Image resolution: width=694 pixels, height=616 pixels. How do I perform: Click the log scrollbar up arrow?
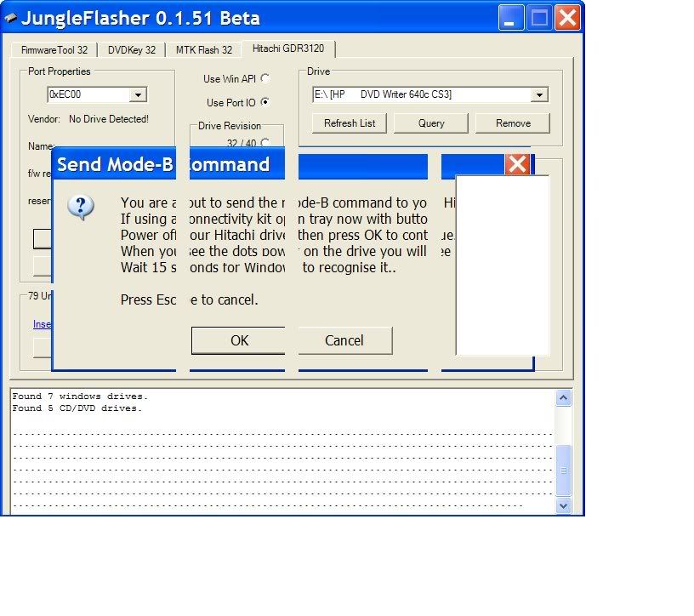(563, 398)
